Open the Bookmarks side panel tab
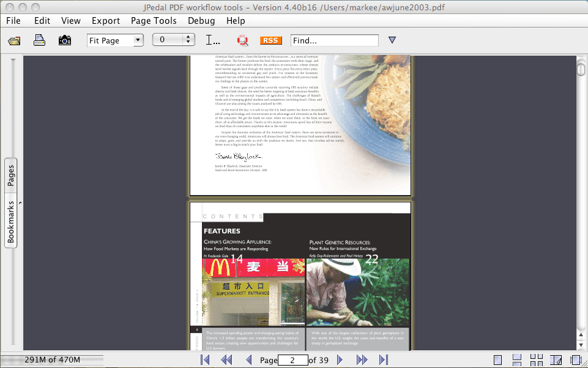The width and height of the screenshot is (588, 368). 11,223
